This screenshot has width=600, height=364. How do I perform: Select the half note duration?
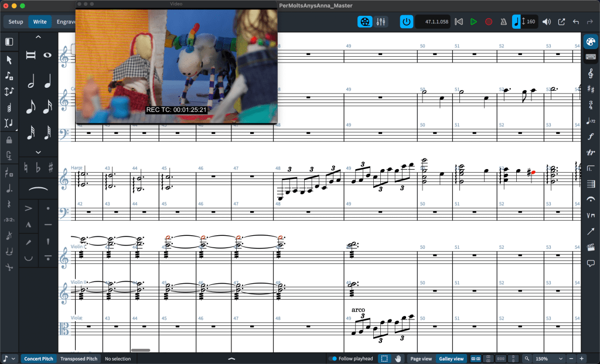coord(30,82)
